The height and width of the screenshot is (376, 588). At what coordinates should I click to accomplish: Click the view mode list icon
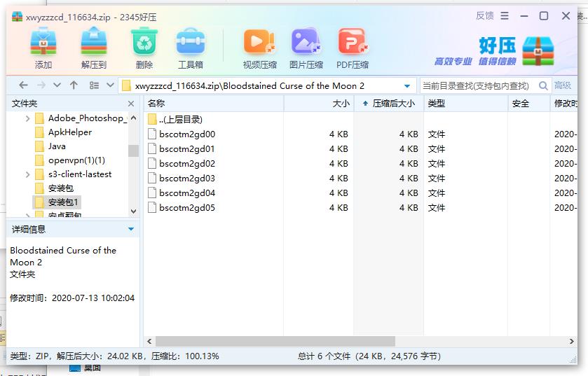94,85
